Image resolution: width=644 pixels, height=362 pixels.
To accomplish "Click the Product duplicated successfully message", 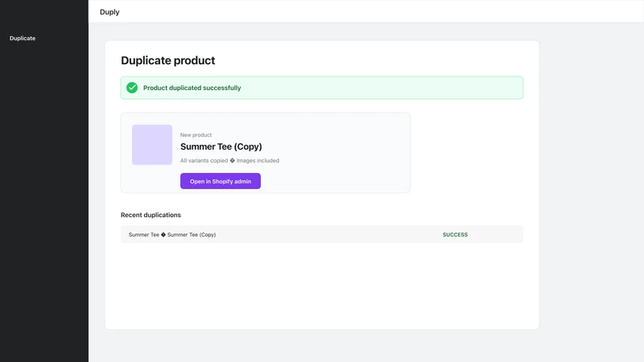I will click(x=192, y=88).
